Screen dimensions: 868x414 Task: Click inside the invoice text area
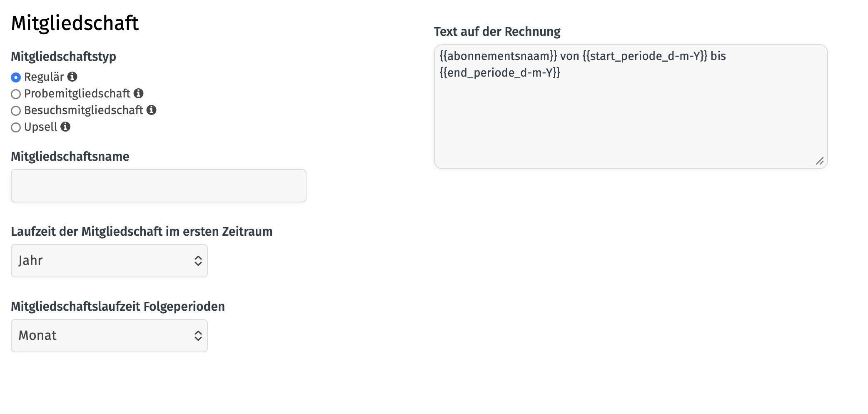(631, 107)
